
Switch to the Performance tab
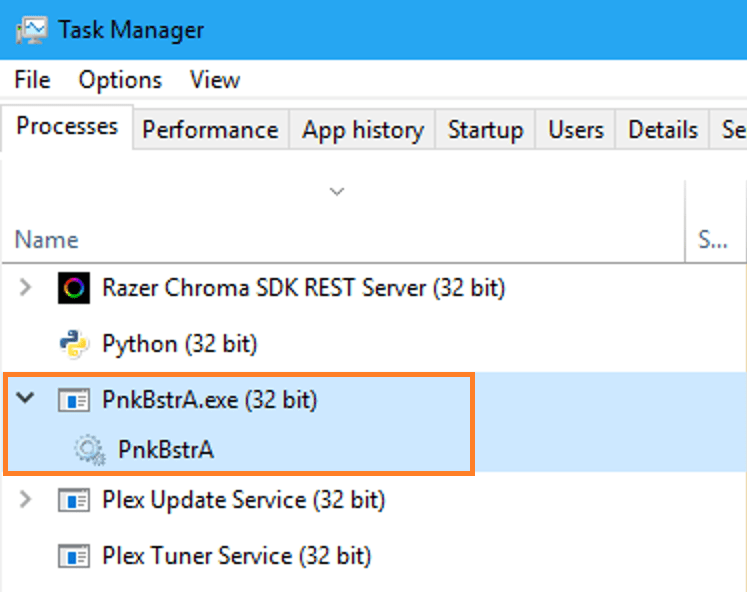pos(210,130)
